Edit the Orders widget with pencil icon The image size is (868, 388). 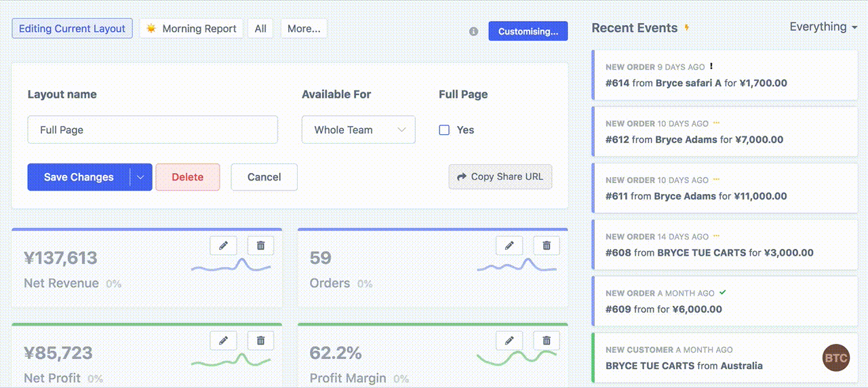coord(509,246)
